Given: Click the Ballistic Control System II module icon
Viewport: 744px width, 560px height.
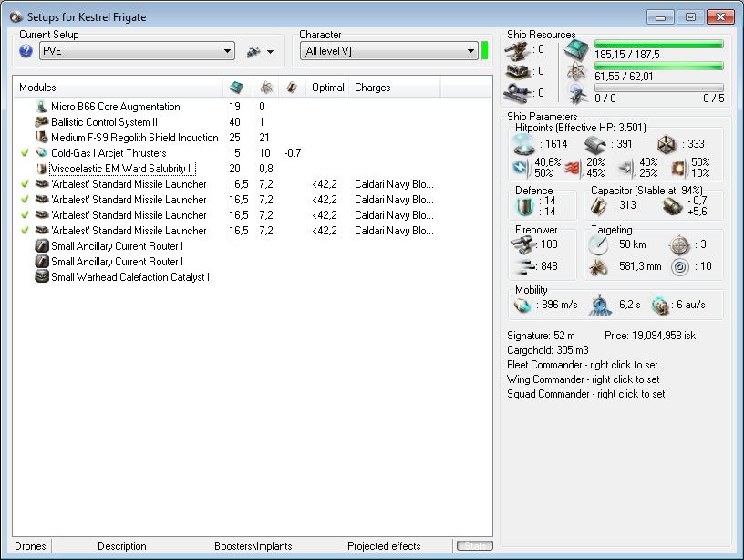Looking at the screenshot, I should (42, 122).
